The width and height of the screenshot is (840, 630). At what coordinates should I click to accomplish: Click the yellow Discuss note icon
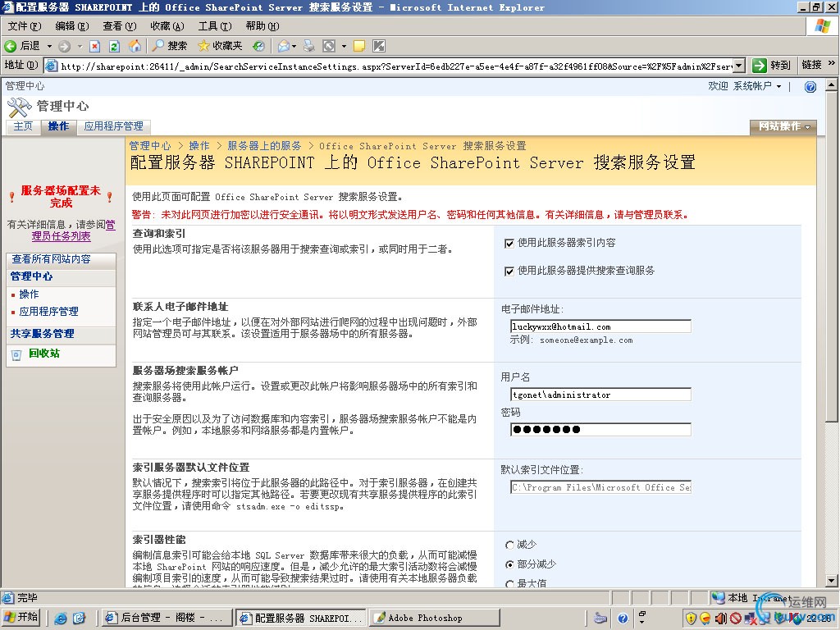pyautogui.click(x=359, y=46)
